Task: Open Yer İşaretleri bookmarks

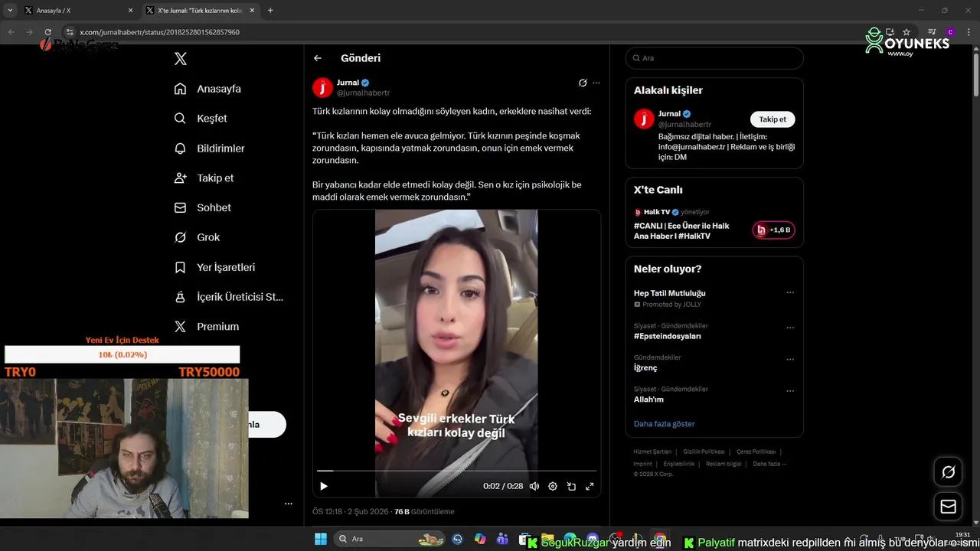Action: tap(214, 267)
